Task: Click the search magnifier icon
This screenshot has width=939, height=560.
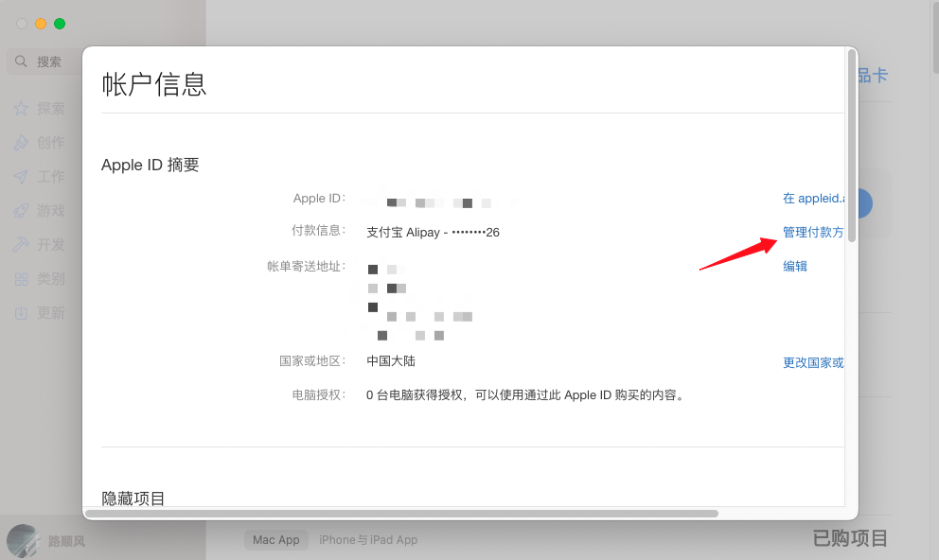Action: coord(21,61)
